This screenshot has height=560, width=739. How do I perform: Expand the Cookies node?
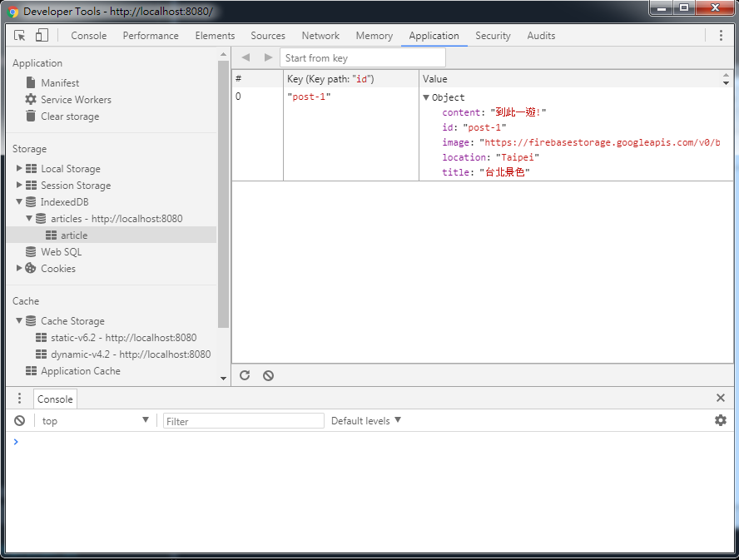click(19, 268)
